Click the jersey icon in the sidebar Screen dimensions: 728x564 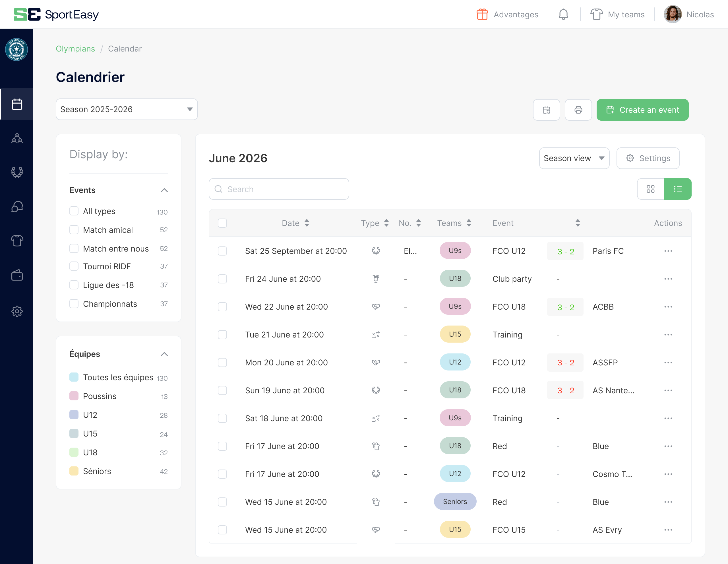tap(17, 241)
